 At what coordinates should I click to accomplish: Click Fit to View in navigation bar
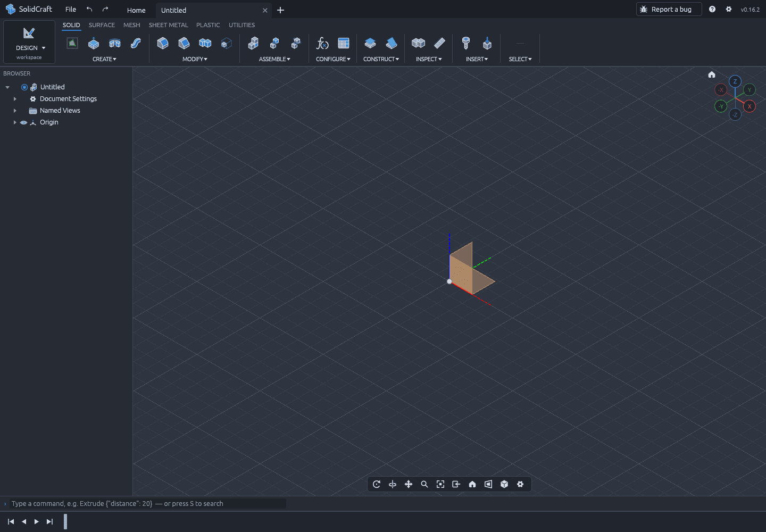coord(440,484)
